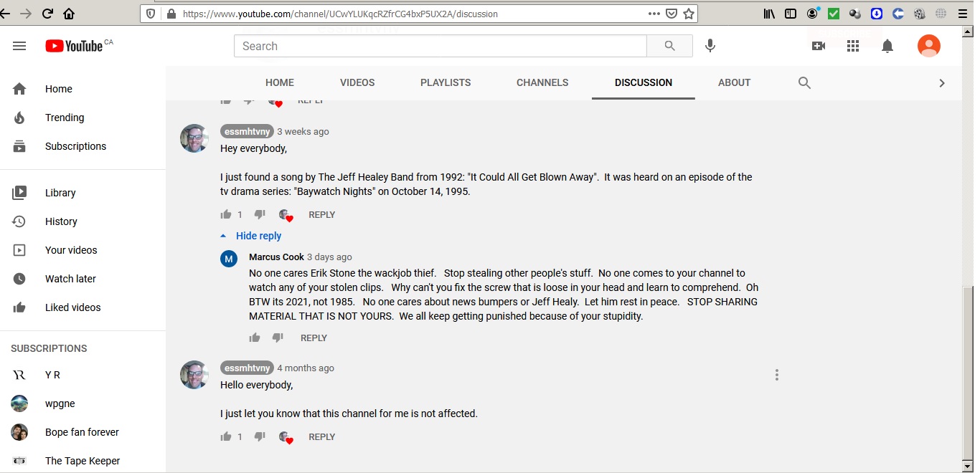Open the notifications bell
Image resolution: width=980 pixels, height=473 pixels.
(887, 46)
